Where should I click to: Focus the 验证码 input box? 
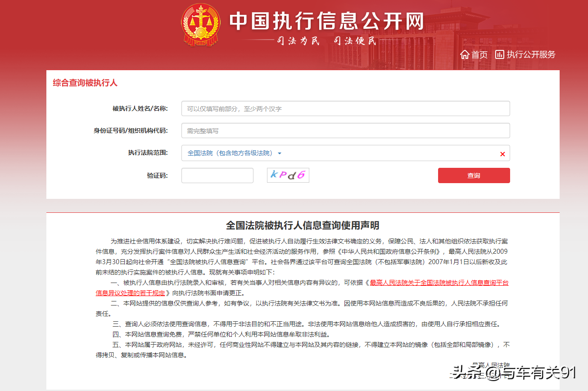[217, 175]
